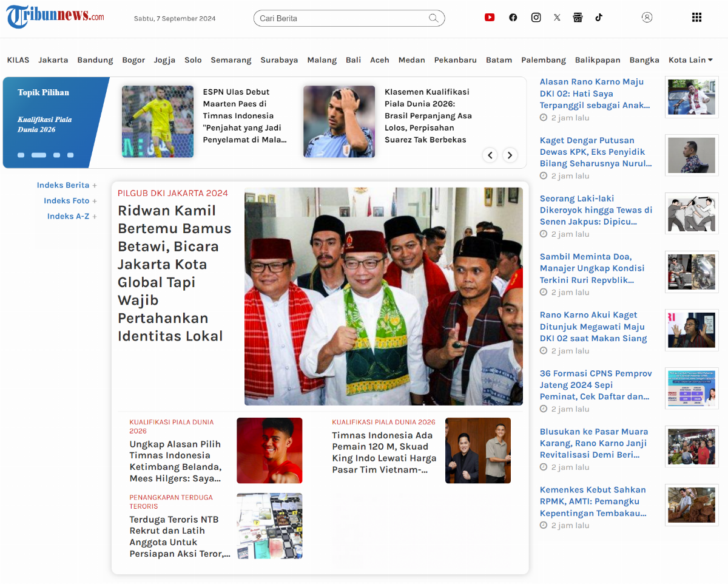Click the search magnifier icon
Image resolution: width=728 pixels, height=584 pixels.
(434, 18)
